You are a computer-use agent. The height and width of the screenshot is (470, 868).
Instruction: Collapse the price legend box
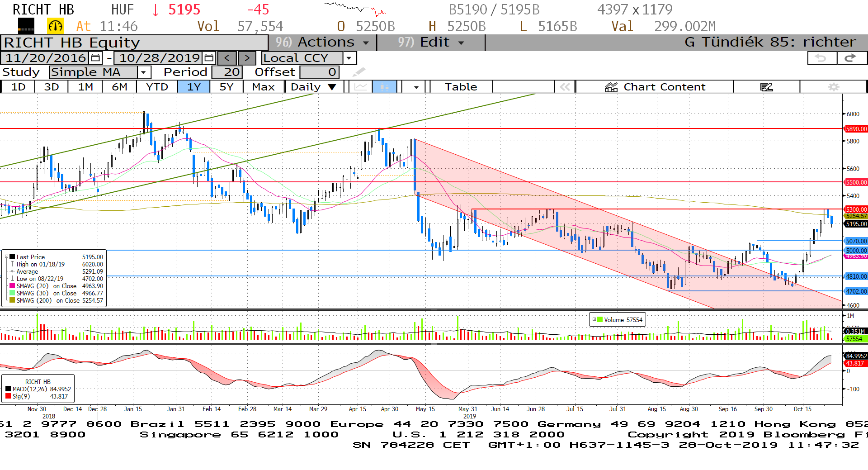[x=6, y=256]
